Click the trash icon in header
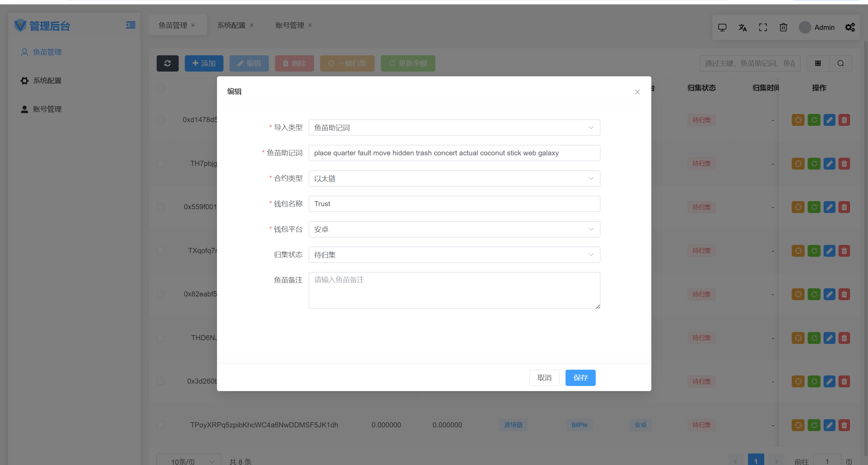Image resolution: width=868 pixels, height=465 pixels. point(783,27)
